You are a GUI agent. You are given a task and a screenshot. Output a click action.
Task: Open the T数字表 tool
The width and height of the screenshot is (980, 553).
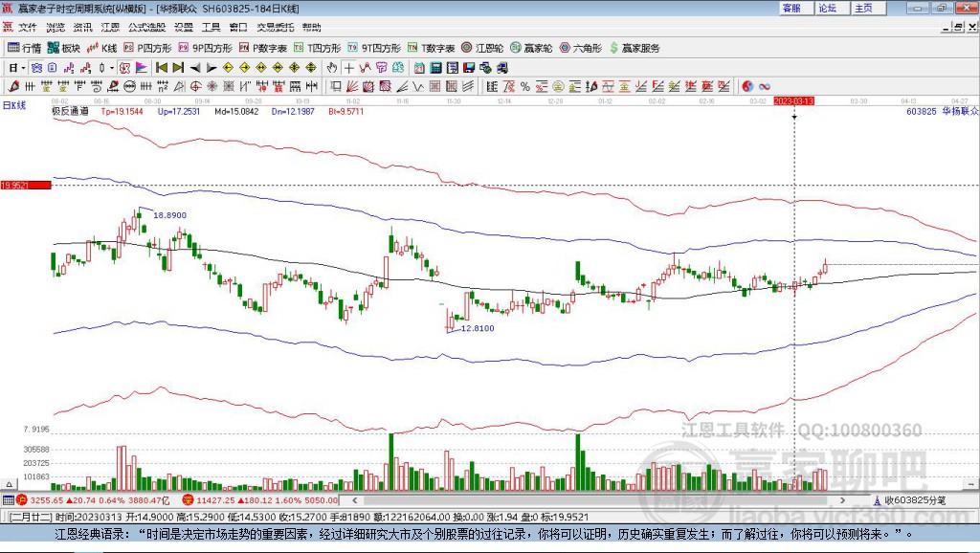pos(431,48)
